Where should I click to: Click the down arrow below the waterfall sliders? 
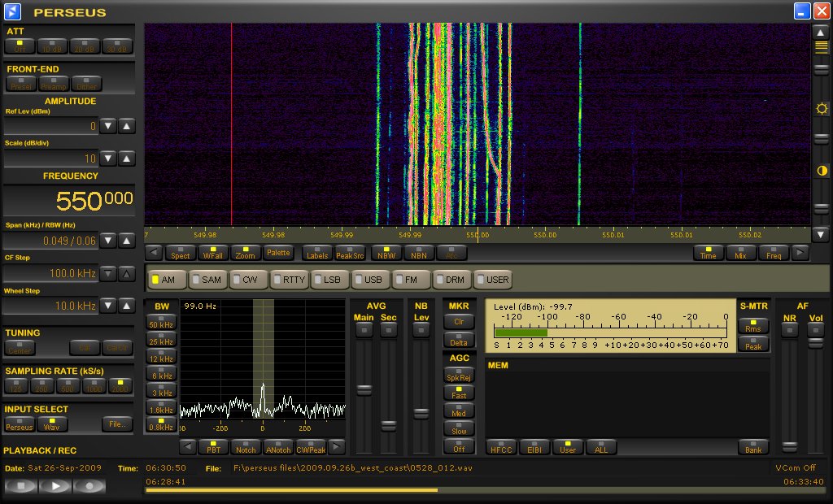[821, 233]
